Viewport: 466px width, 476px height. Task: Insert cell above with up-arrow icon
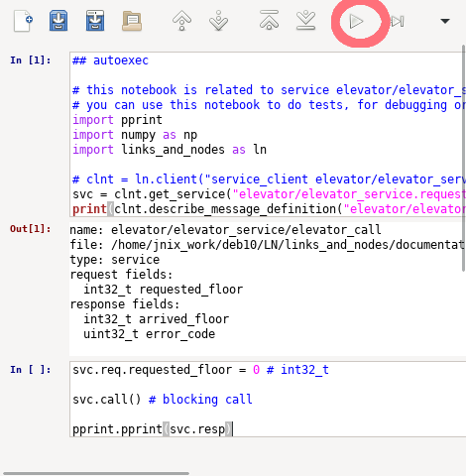click(181, 21)
